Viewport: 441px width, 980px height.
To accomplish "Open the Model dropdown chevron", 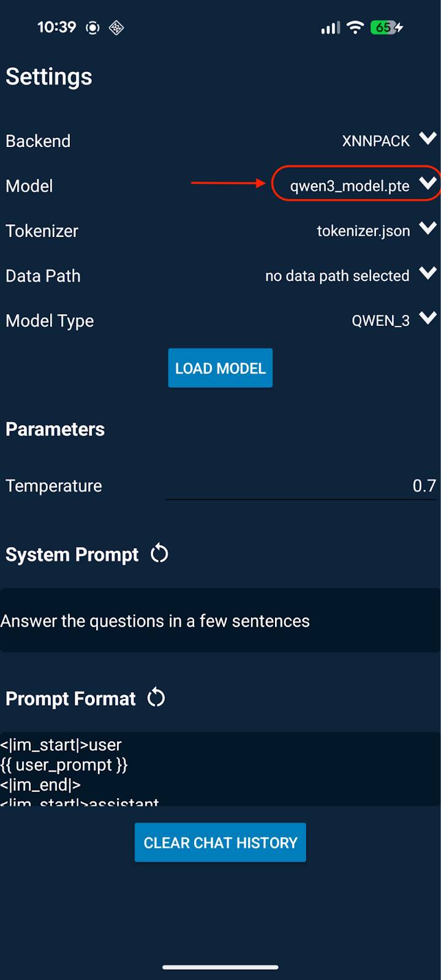I will 428,184.
